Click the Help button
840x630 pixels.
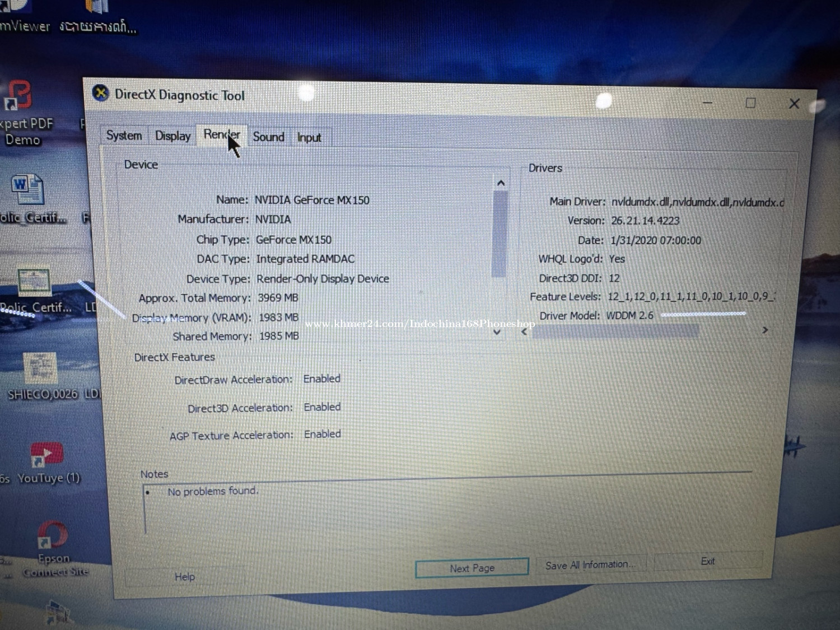pos(185,577)
